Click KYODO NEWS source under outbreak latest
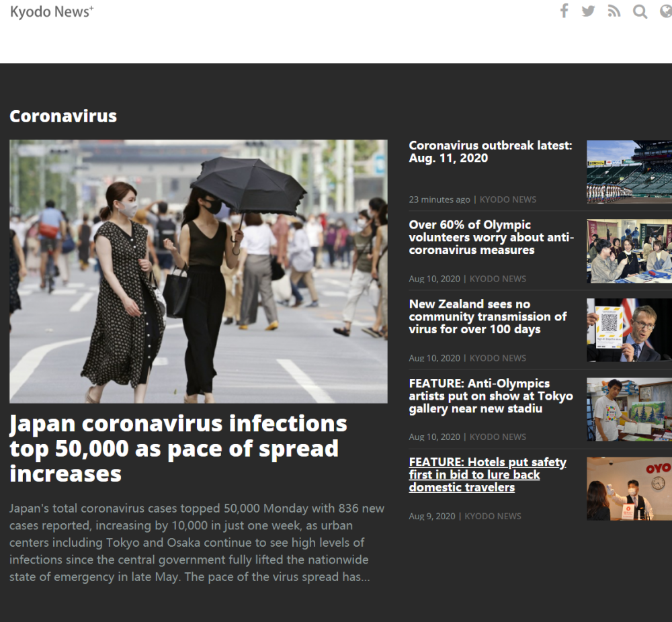Image resolution: width=672 pixels, height=622 pixels. click(508, 199)
